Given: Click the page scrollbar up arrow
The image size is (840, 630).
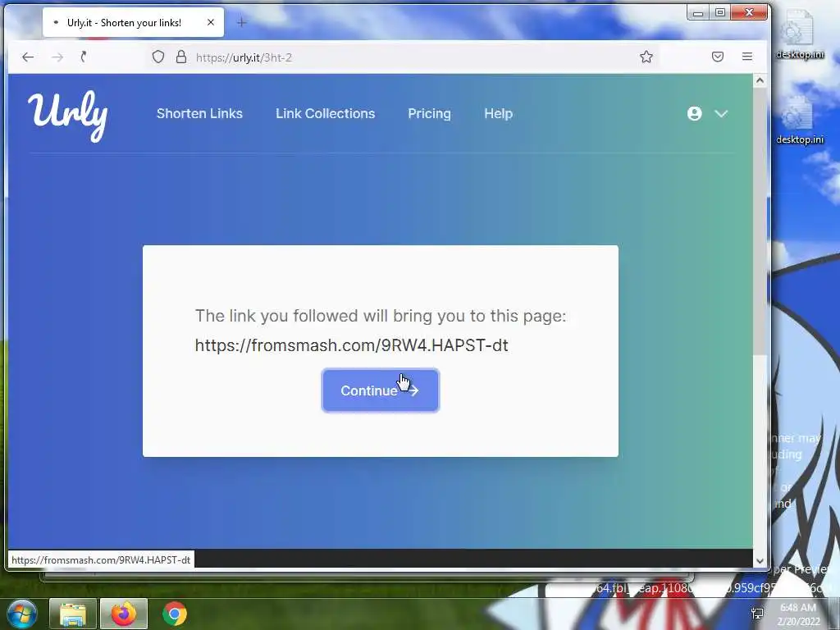Looking at the screenshot, I should [x=759, y=80].
